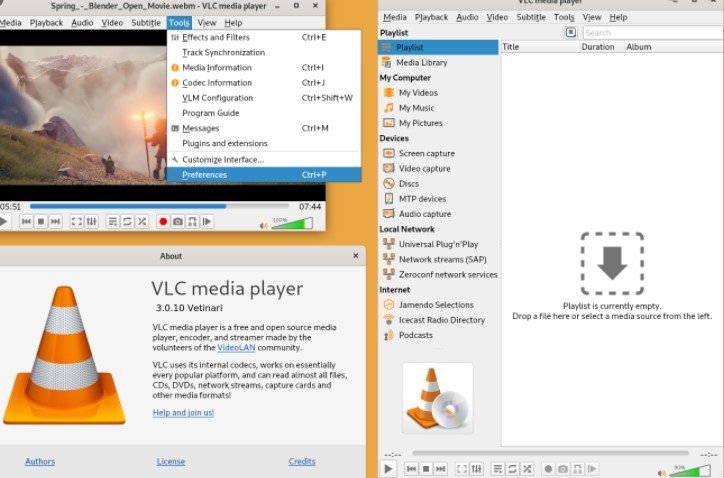724x478 pixels.
Task: Select Network streams (SAP)
Action: pyautogui.click(x=438, y=260)
